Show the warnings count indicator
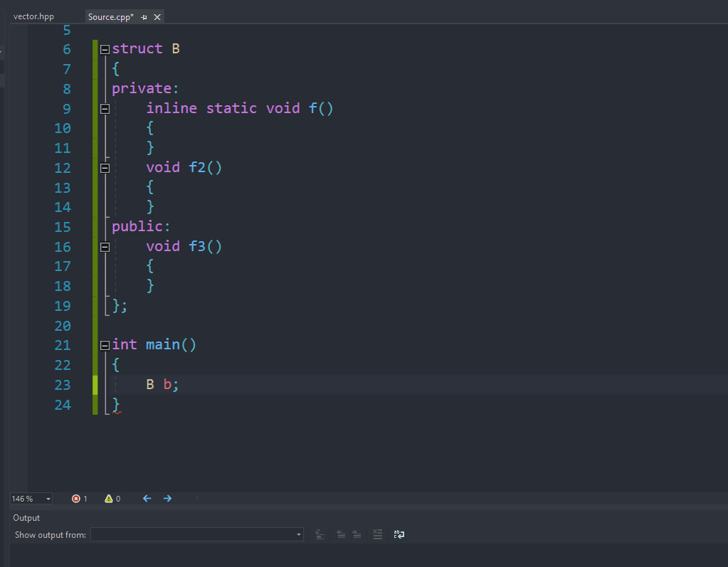 point(112,498)
